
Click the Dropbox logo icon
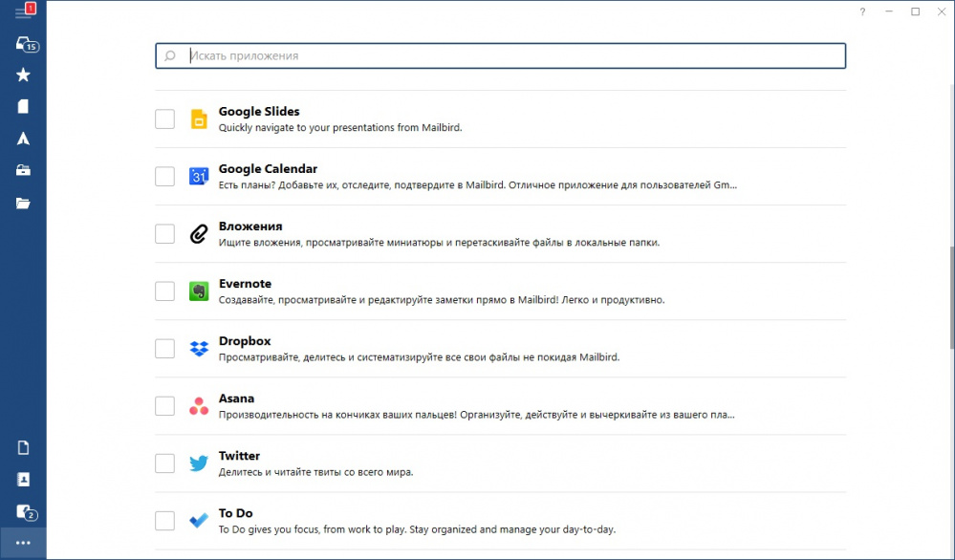tap(199, 349)
